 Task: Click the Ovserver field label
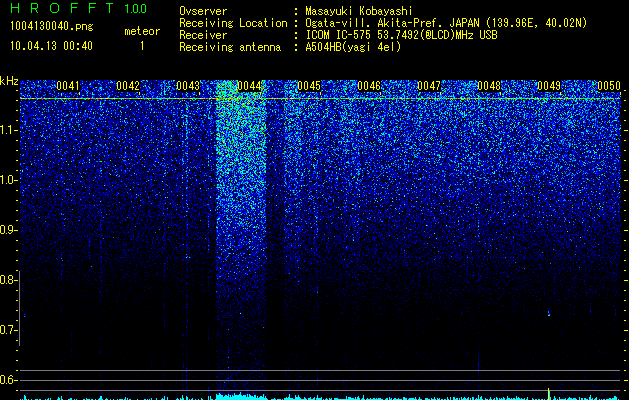pos(203,11)
